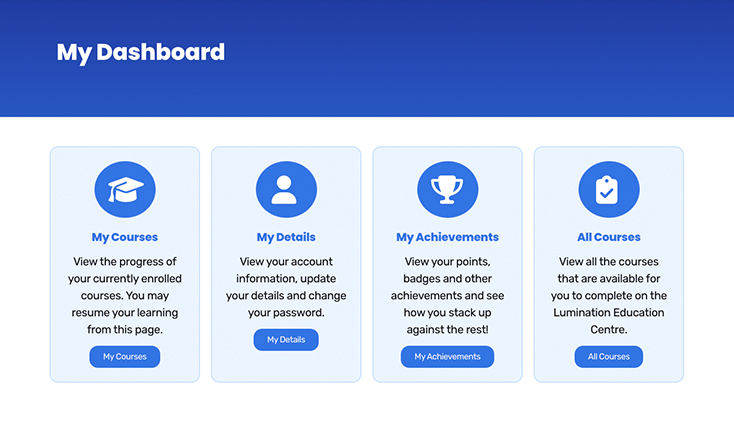
Task: Click the trophy icon
Action: pyautogui.click(x=448, y=190)
